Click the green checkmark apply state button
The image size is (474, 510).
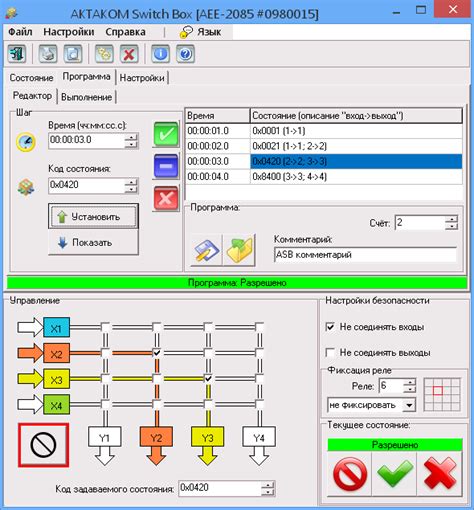coord(395,473)
